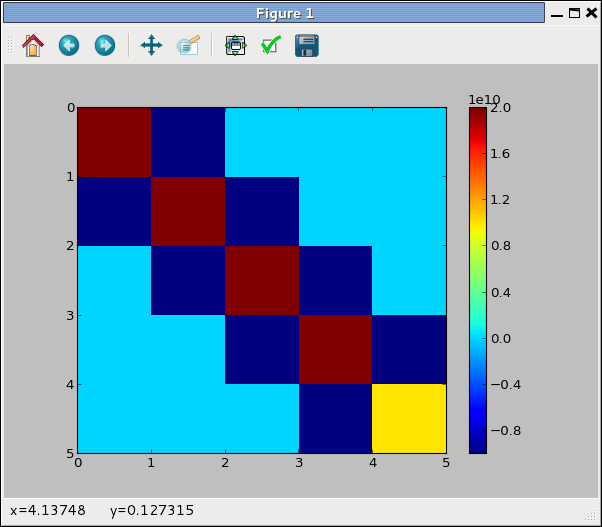Save the figure with the floppy disk icon
Screen dimensions: 602x527
pos(306,45)
